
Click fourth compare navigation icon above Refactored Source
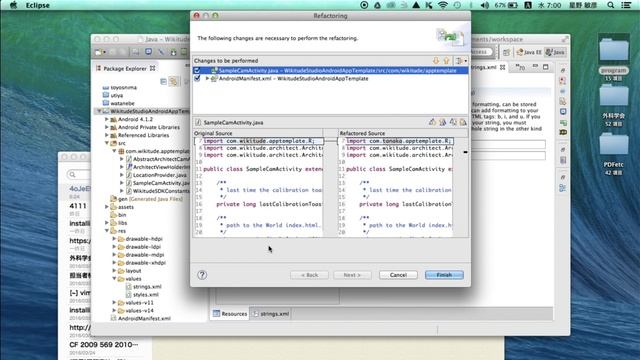click(x=463, y=122)
